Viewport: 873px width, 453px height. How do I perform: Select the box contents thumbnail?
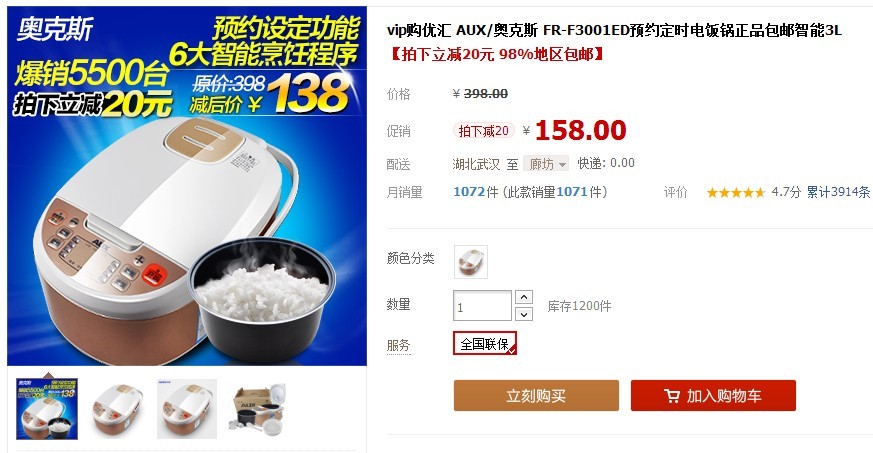tap(257, 409)
